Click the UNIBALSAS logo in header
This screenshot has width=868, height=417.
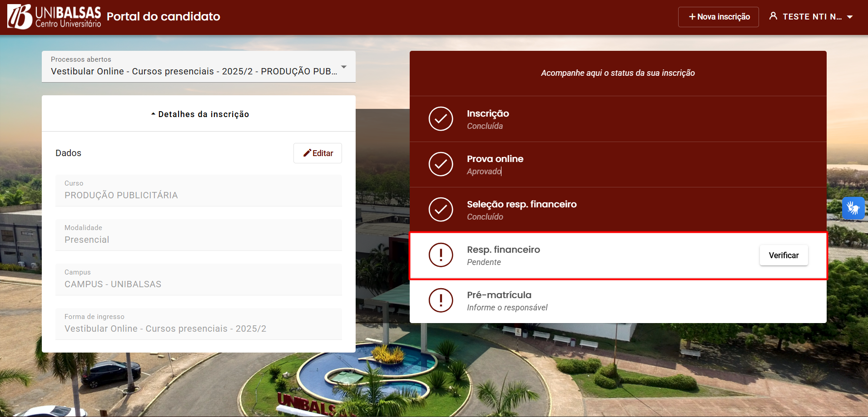pos(54,17)
